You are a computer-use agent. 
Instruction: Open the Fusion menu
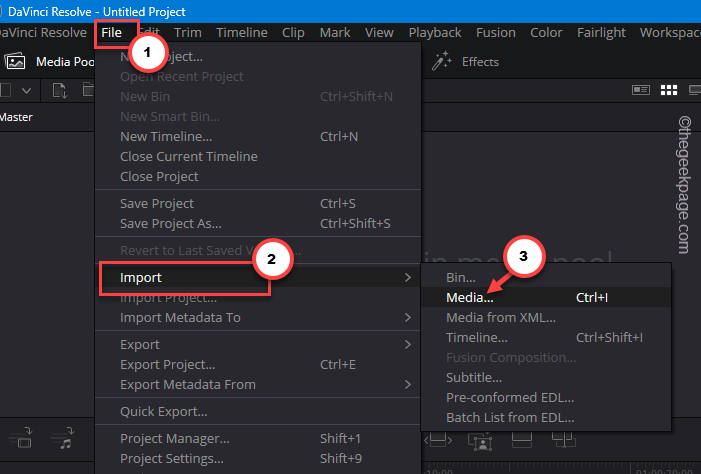click(x=496, y=33)
